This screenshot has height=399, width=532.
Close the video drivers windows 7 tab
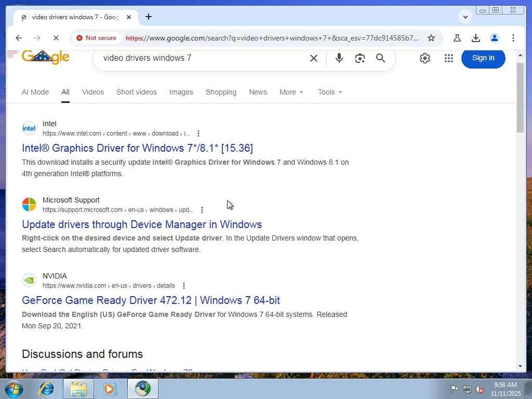pos(129,17)
